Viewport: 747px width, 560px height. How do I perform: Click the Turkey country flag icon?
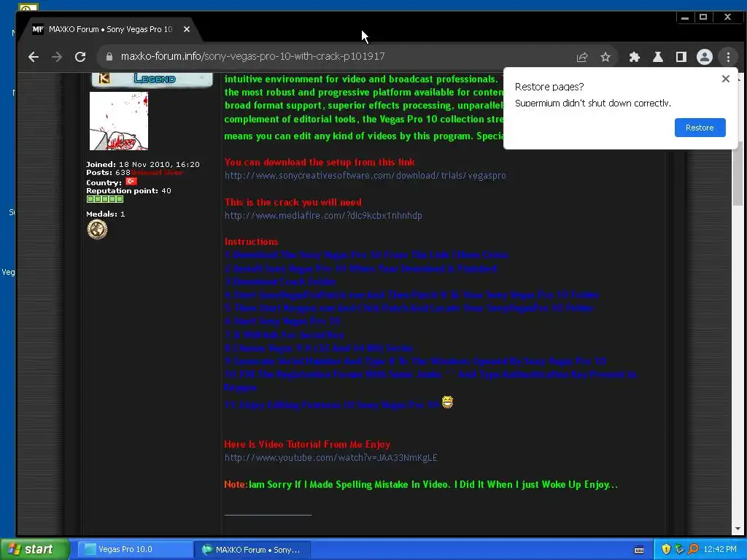[x=131, y=182]
